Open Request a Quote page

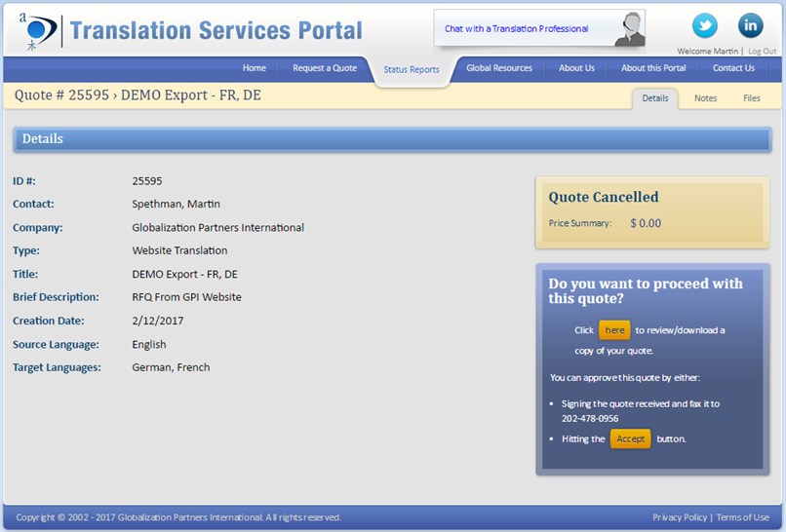(325, 68)
